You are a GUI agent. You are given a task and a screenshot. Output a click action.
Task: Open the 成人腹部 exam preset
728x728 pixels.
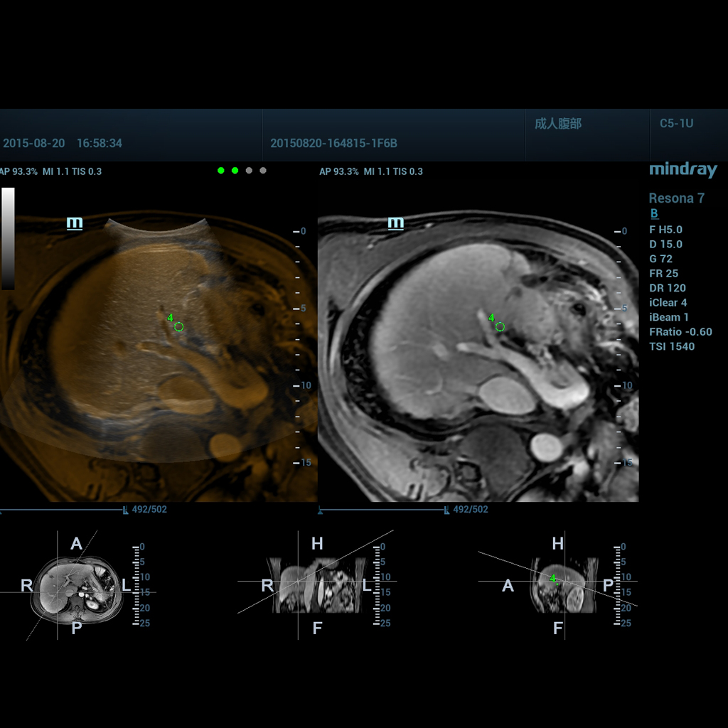point(558,124)
